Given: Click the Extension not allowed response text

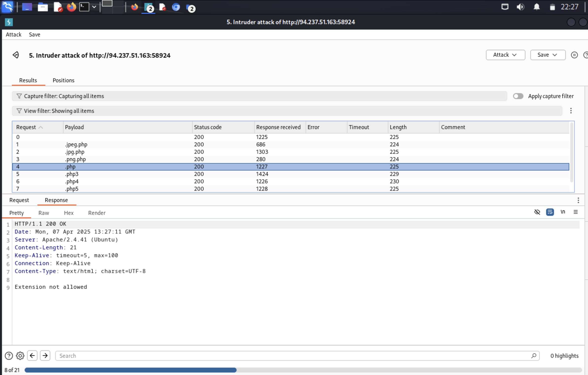Looking at the screenshot, I should (x=51, y=287).
